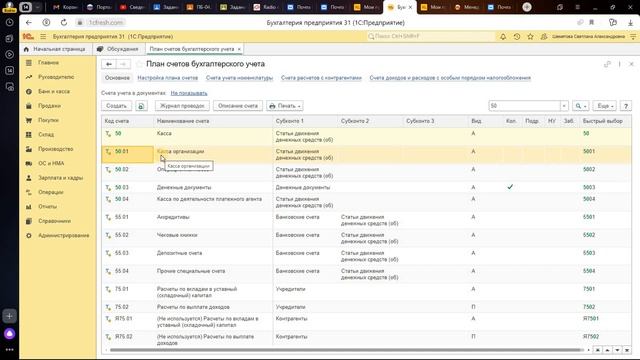Screen dimensions: 640x360
Task: Close План счетов бухгалтерского учета tab
Action: click(239, 49)
